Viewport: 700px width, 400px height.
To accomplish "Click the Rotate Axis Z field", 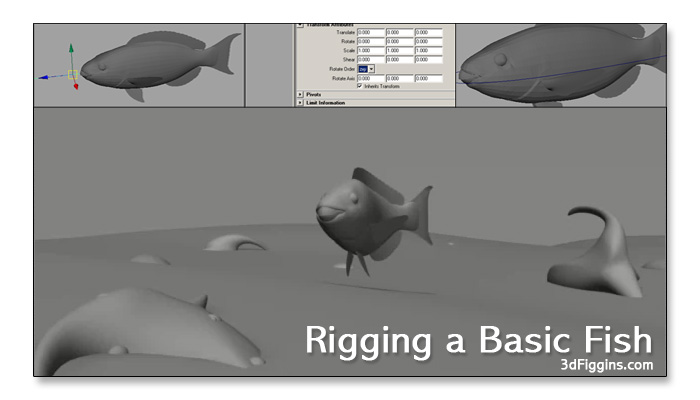I will 429,78.
